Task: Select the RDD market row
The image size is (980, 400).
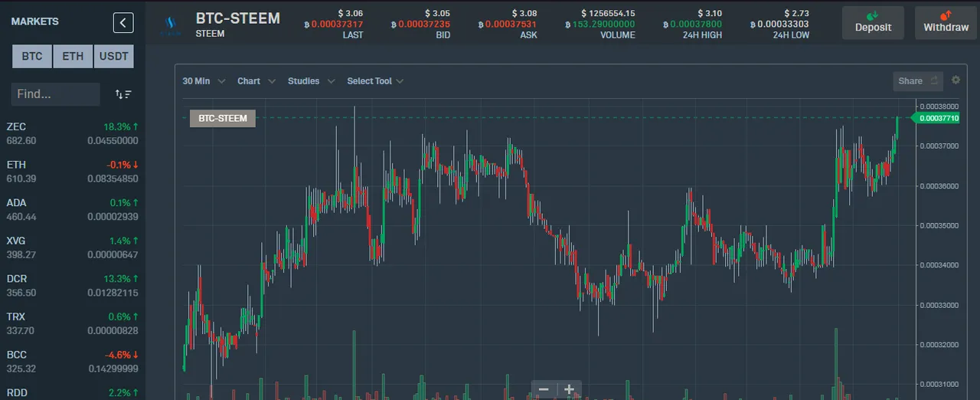Action: [73, 392]
